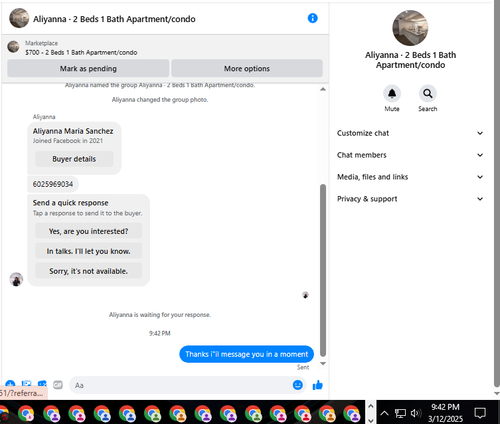The height and width of the screenshot is (424, 500).
Task: Click the taskbar overflow up arrow
Action: (371, 406)
